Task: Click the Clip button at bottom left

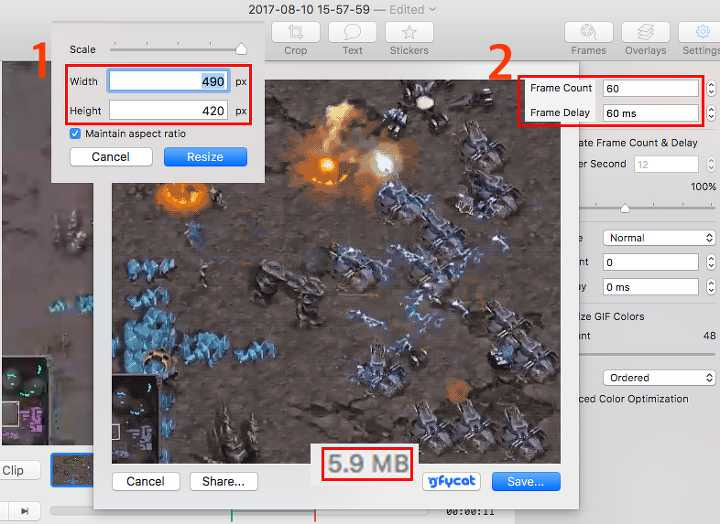Action: point(18,470)
